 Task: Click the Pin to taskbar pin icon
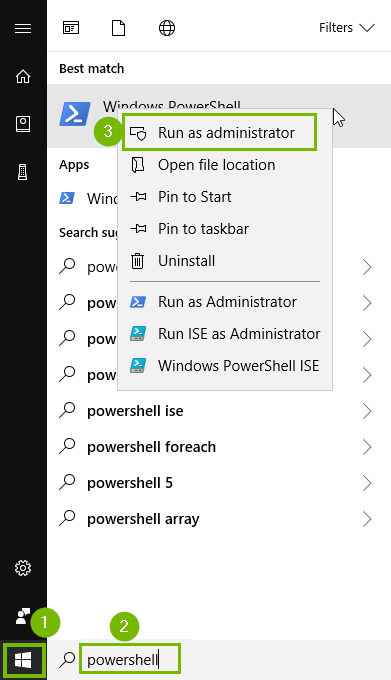click(138, 229)
